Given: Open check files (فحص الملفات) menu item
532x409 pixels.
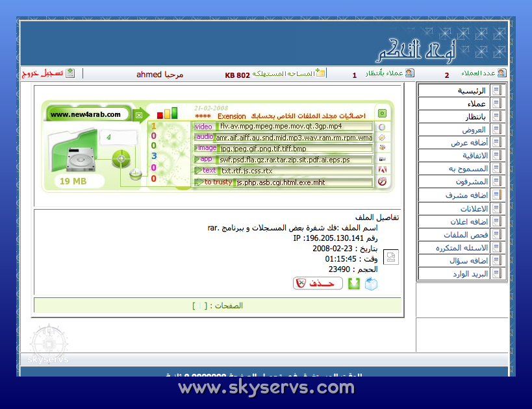Looking at the screenshot, I should (x=461, y=235).
